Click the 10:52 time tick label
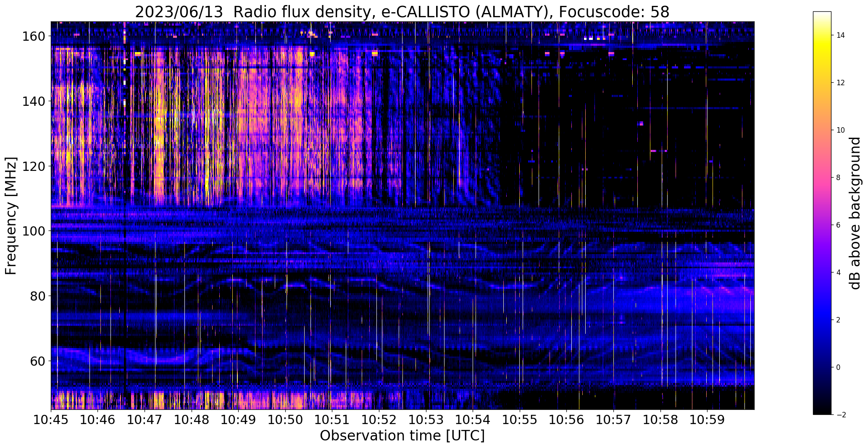The image size is (868, 448). tap(379, 419)
